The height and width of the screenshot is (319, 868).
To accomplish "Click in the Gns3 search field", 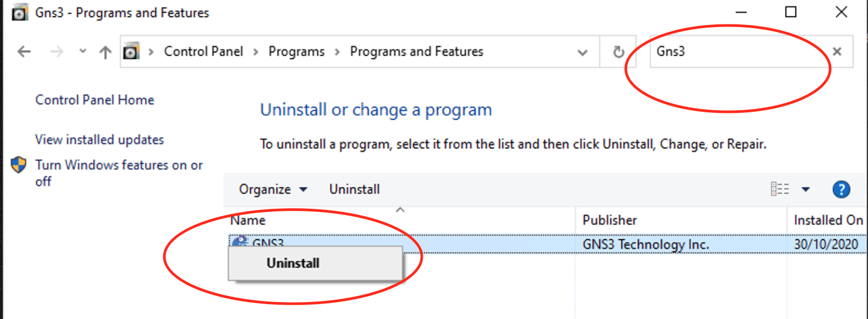I will (741, 51).
